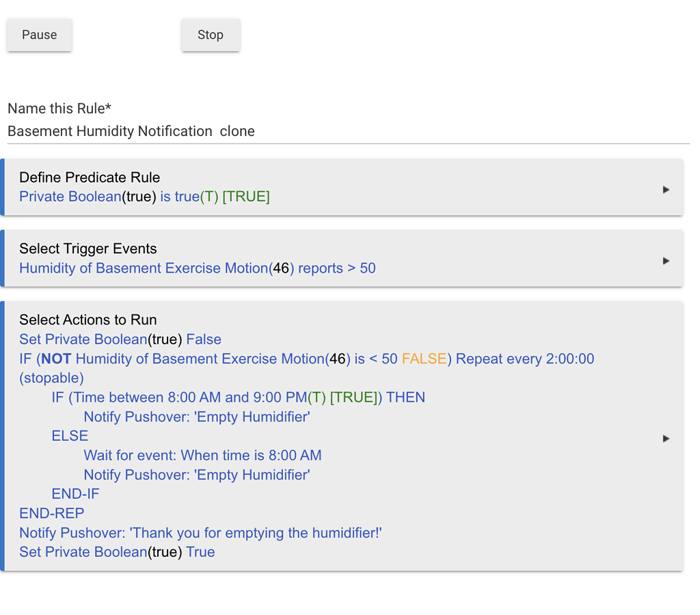Viewport: 700px width, 615px height.
Task: Click the ELSE action line
Action: [x=70, y=436]
